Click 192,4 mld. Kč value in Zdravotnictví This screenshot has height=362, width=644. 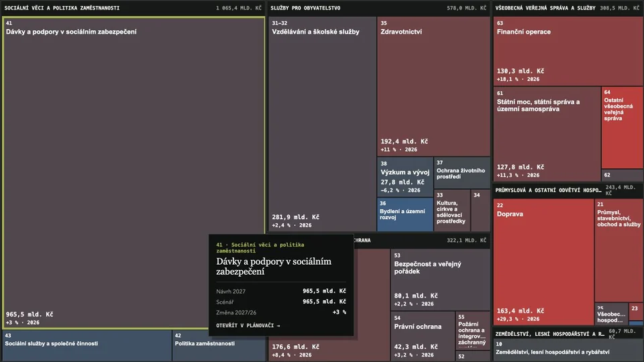pyautogui.click(x=404, y=141)
